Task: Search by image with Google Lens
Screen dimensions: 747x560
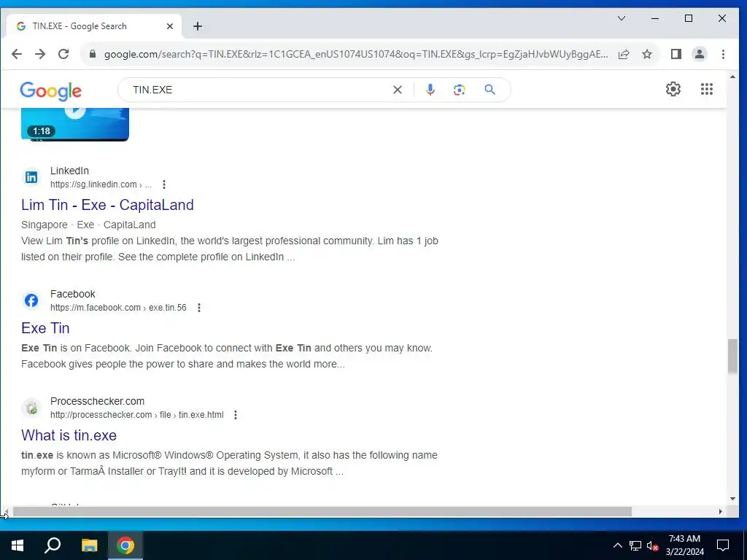Action: (x=460, y=90)
